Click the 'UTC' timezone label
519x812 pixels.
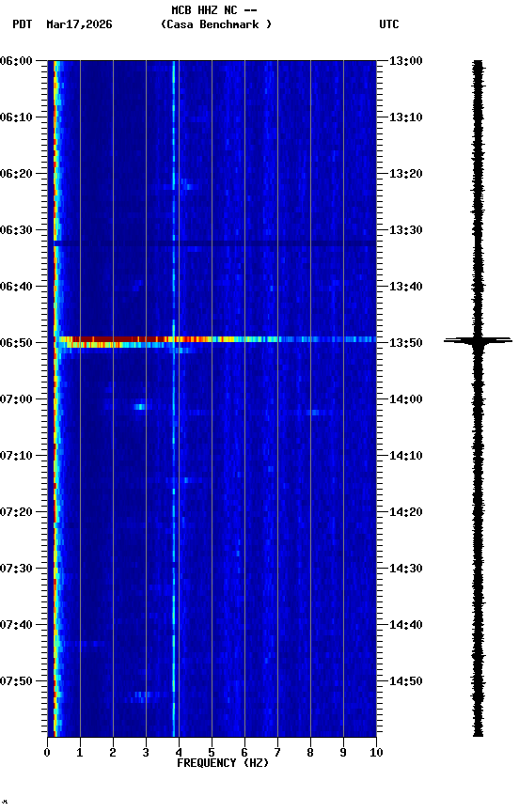(x=389, y=24)
